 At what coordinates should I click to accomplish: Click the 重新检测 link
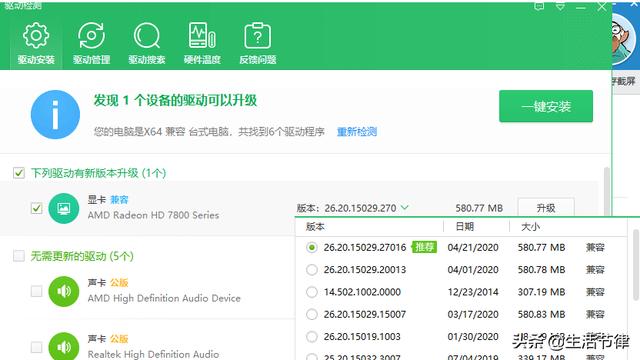[357, 132]
